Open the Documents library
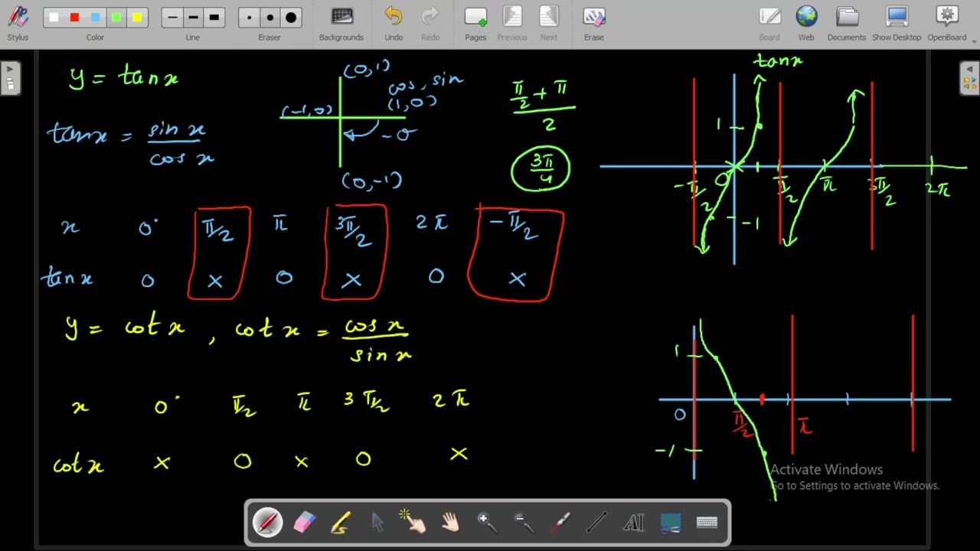Viewport: 980px width, 551px height. point(847,23)
